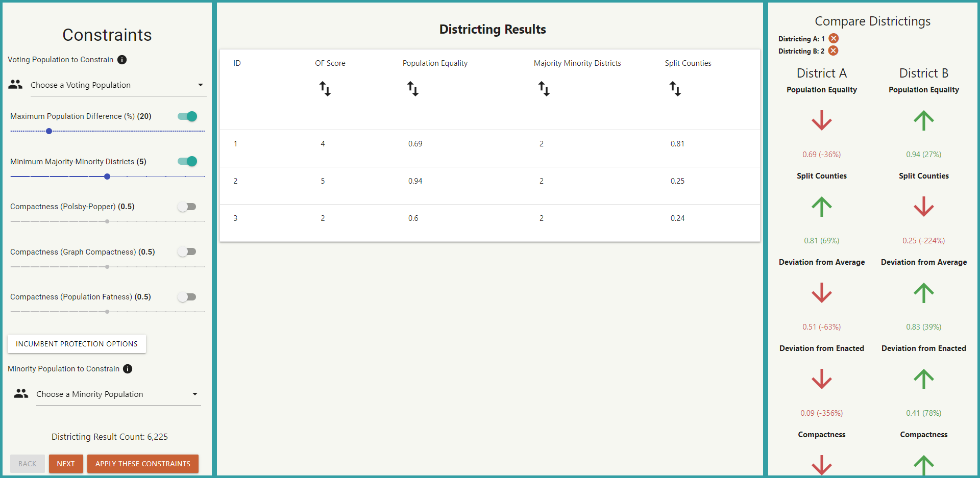Enable the Compactness (Graph Compactness) switch

[187, 251]
